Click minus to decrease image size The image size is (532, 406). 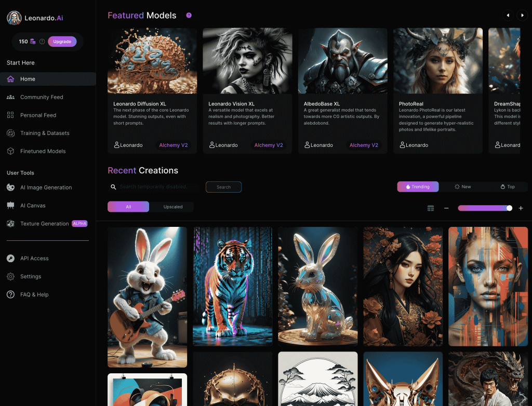446,208
